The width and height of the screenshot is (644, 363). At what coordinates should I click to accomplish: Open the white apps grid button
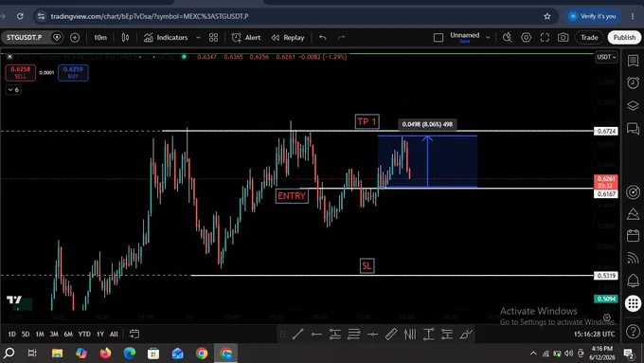(633, 304)
